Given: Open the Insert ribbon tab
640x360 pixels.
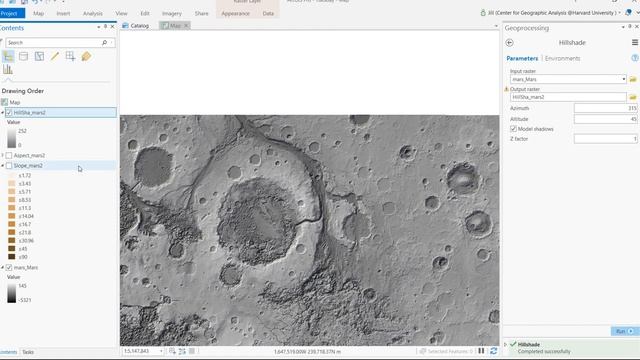Looking at the screenshot, I should pos(63,13).
